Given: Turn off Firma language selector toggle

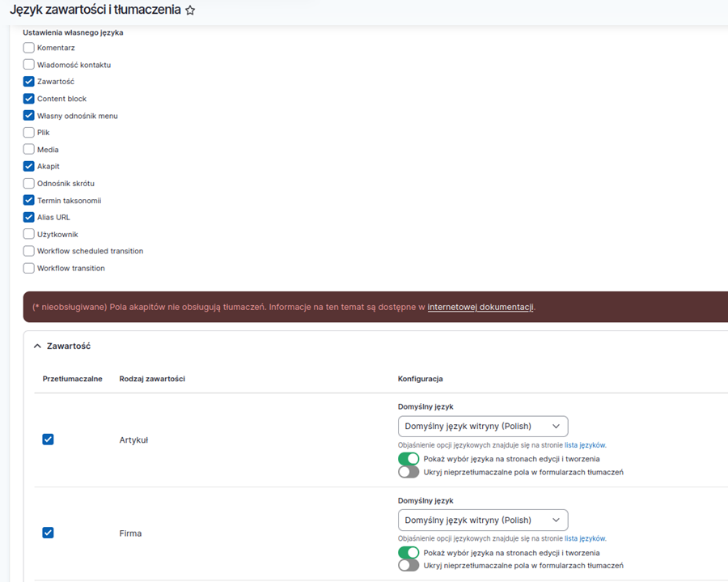Looking at the screenshot, I should click(408, 552).
